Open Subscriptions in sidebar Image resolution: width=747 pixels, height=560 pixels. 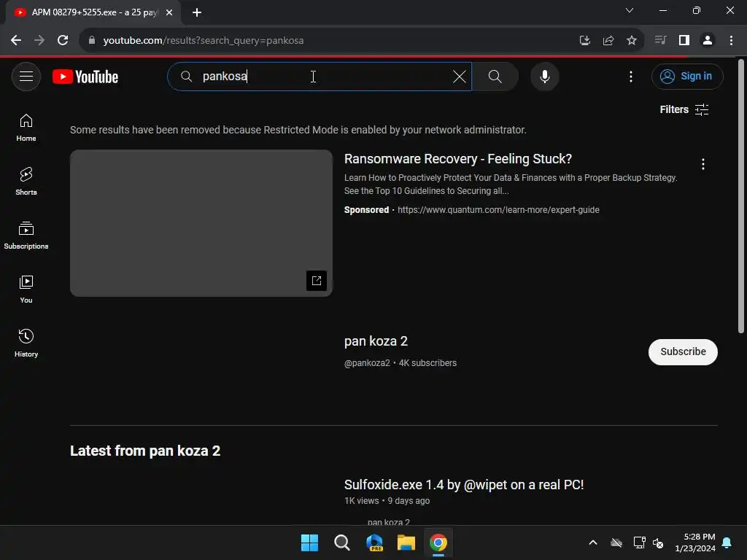click(26, 236)
